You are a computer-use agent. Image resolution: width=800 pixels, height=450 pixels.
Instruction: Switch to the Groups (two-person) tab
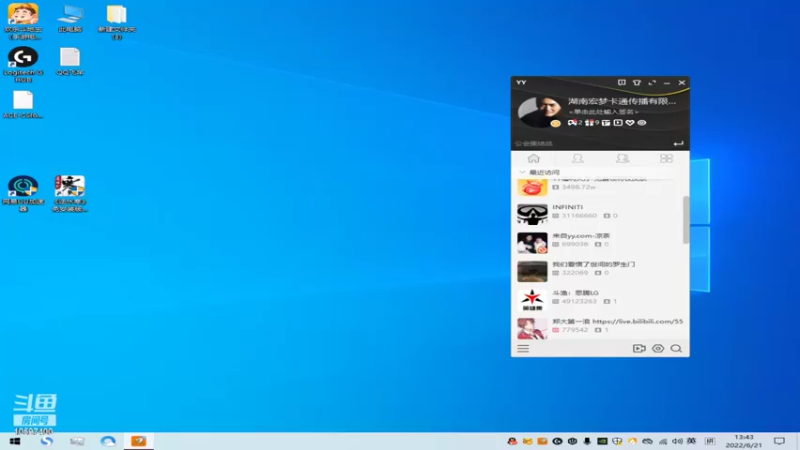pyautogui.click(x=622, y=158)
